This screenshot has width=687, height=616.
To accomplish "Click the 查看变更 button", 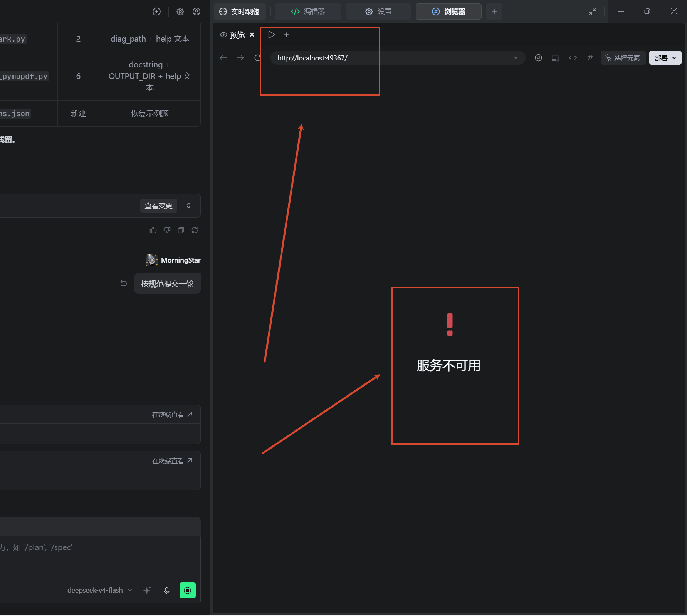I will 158,206.
